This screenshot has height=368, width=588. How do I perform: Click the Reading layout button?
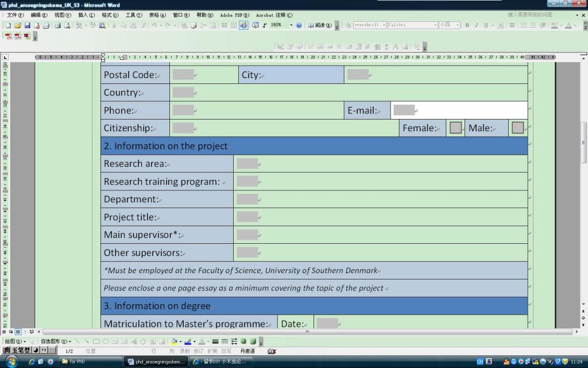click(320, 25)
